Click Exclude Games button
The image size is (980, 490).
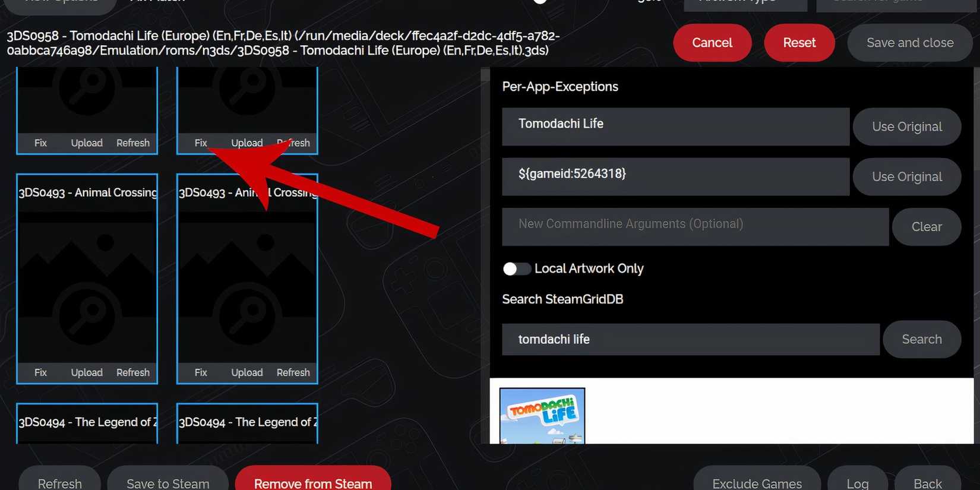tap(757, 482)
